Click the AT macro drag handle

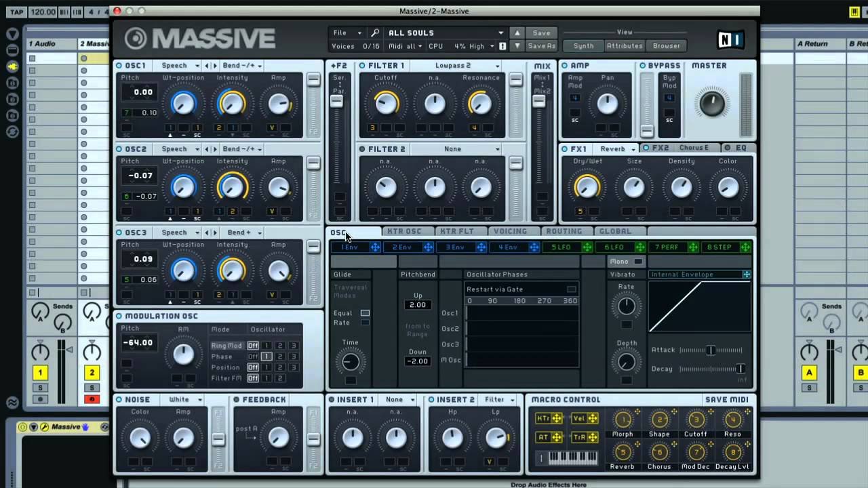pos(557,438)
